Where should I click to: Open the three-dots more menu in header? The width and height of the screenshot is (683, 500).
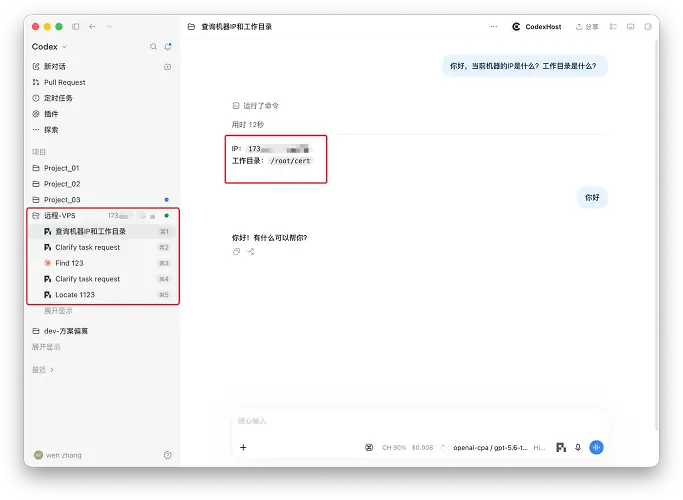pyautogui.click(x=494, y=27)
